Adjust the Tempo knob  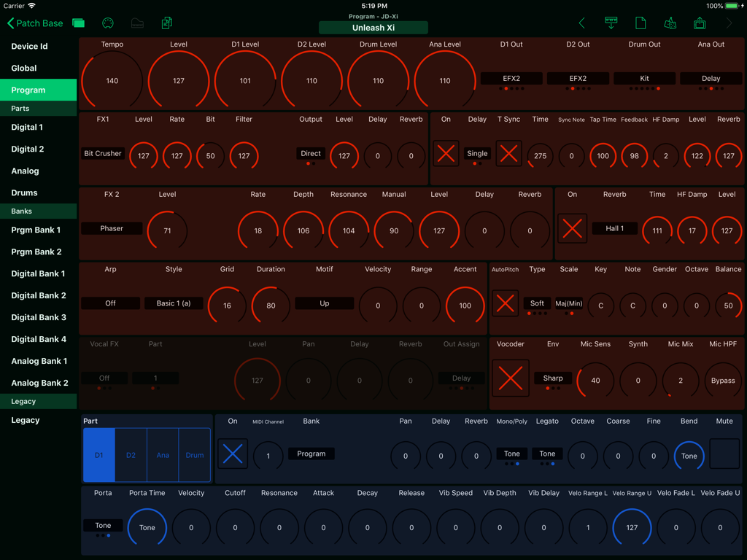point(112,78)
